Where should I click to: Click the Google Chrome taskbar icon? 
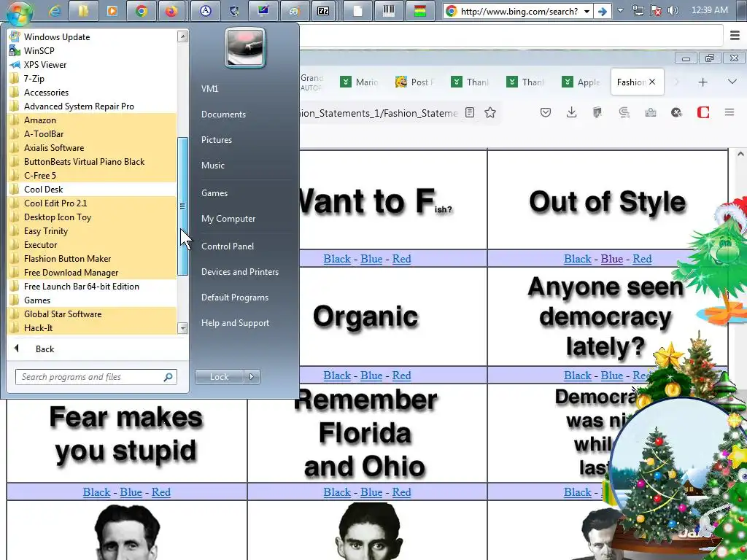pyautogui.click(x=141, y=11)
